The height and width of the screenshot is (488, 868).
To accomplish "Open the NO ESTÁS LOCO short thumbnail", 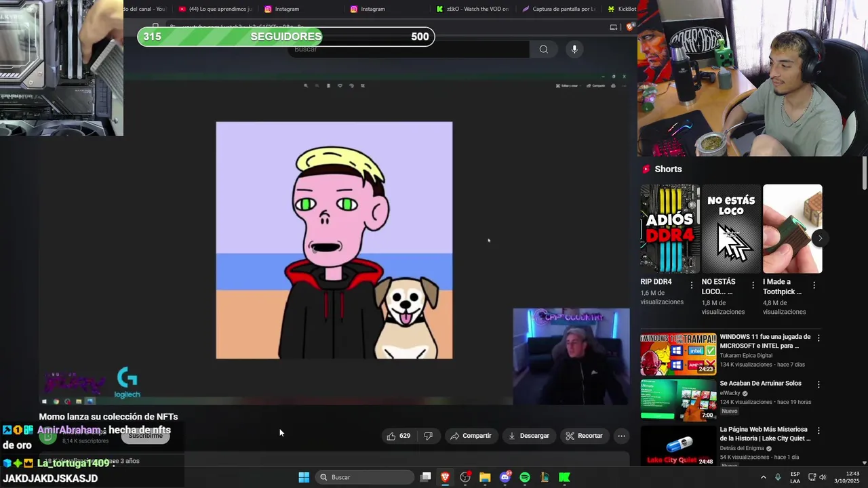I will point(731,229).
